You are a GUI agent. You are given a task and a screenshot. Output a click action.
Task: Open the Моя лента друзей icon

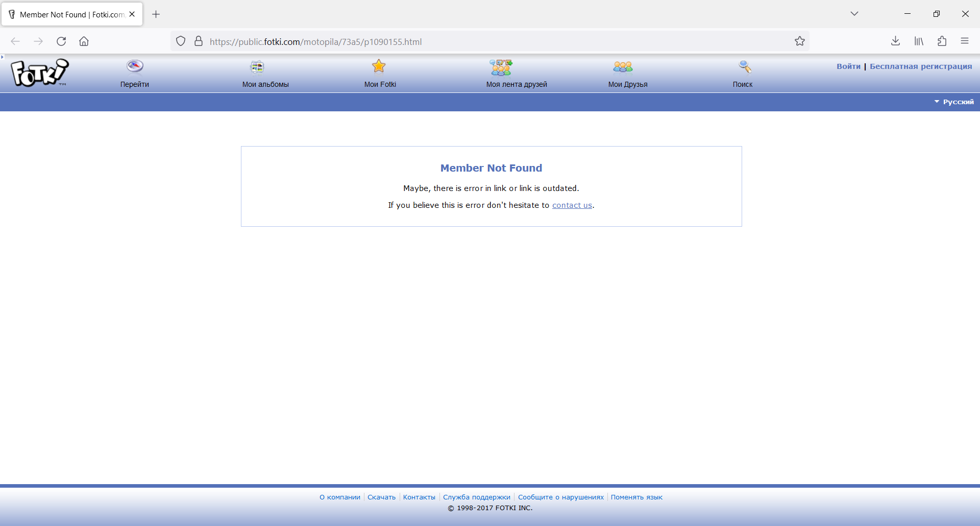(x=501, y=67)
